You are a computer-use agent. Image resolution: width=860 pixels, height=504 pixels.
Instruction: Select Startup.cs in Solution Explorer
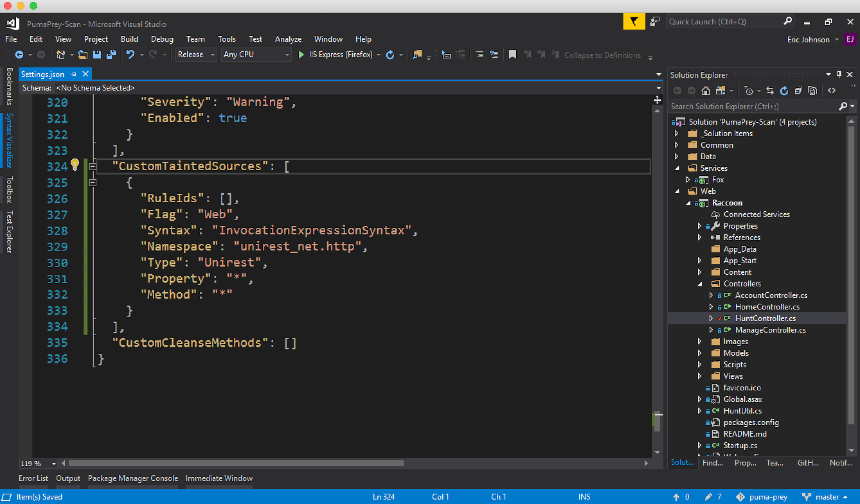(740, 445)
